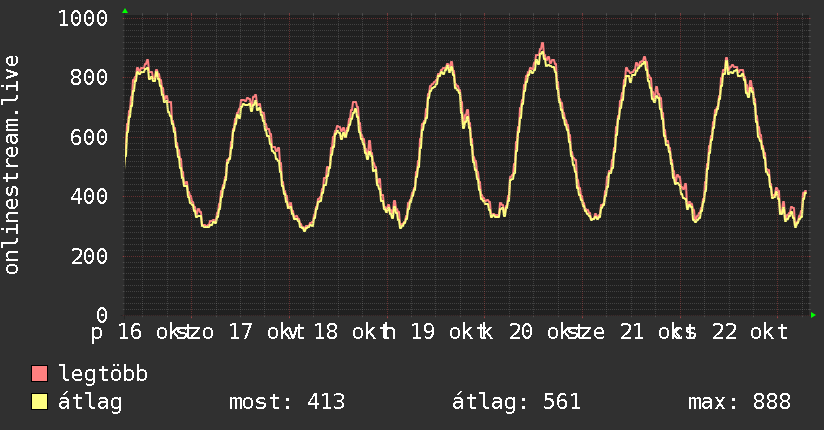
Task: Select the legtöbb legend label
Action: 103,374
